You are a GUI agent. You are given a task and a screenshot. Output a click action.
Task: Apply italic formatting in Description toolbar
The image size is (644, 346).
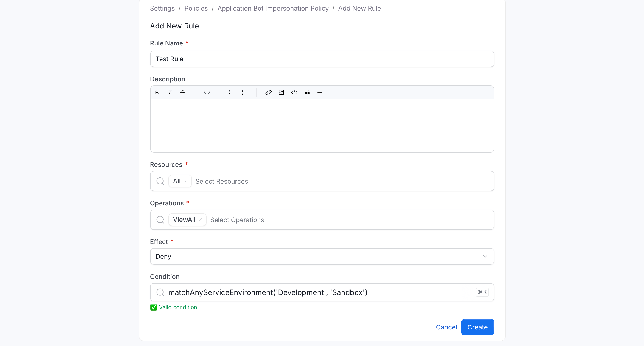[x=170, y=92]
